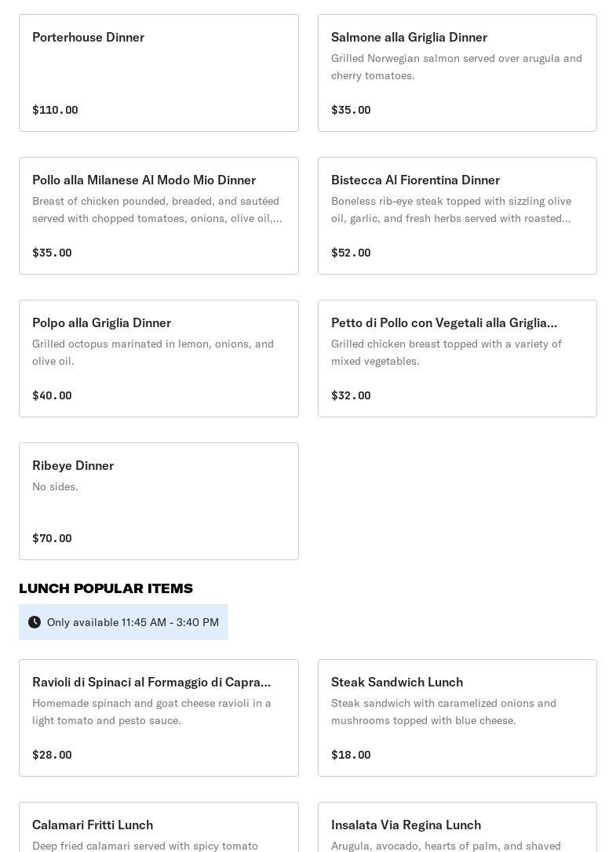Add the Ribeye Dinner item
Viewport: 616px width, 852px height.
pyautogui.click(x=159, y=501)
